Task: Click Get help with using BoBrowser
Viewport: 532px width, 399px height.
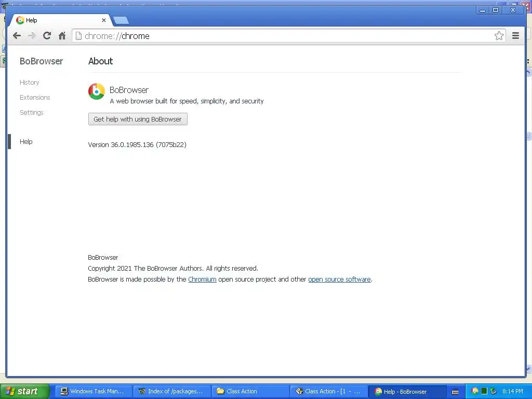Action: point(138,119)
